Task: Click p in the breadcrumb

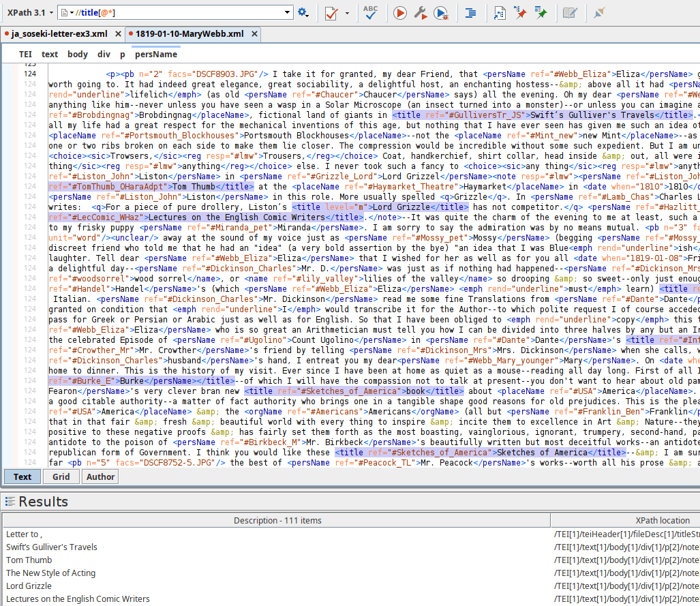Action: tap(122, 55)
